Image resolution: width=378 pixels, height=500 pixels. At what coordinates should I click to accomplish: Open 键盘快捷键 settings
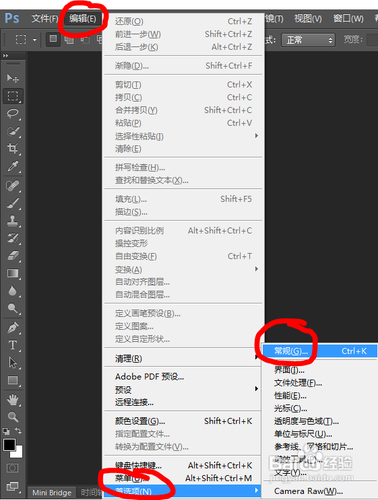tap(183, 465)
